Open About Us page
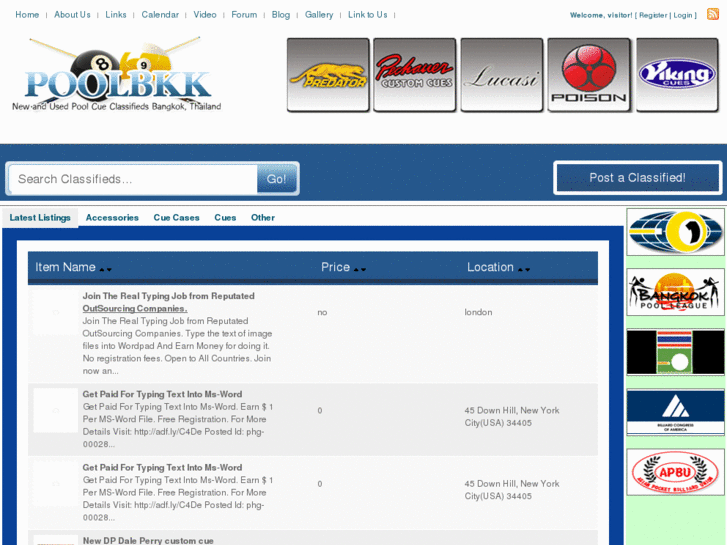This screenshot has width=727, height=545. 72,15
